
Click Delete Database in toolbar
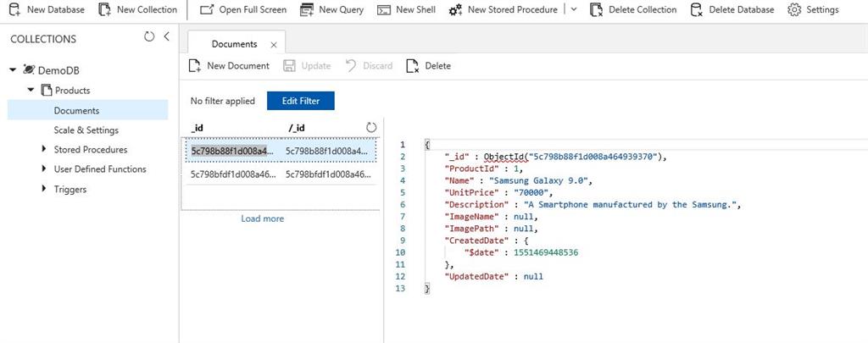732,9
